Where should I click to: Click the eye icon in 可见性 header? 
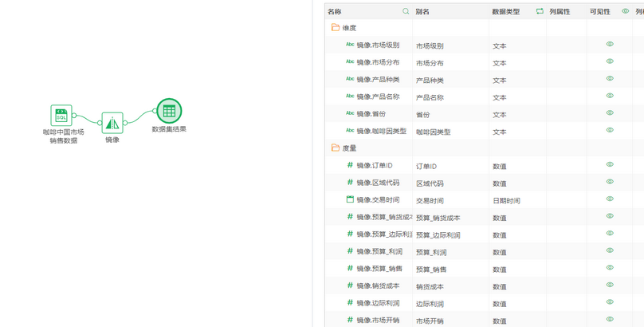coord(625,11)
